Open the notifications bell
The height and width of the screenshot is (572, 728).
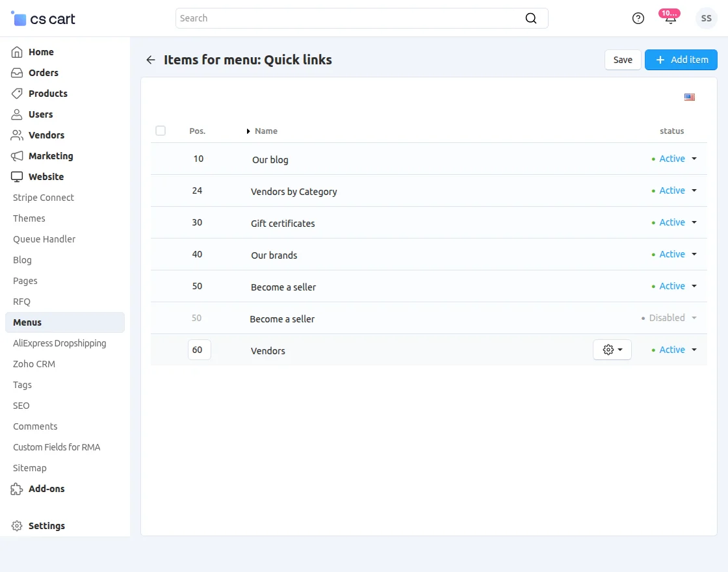[x=670, y=18]
